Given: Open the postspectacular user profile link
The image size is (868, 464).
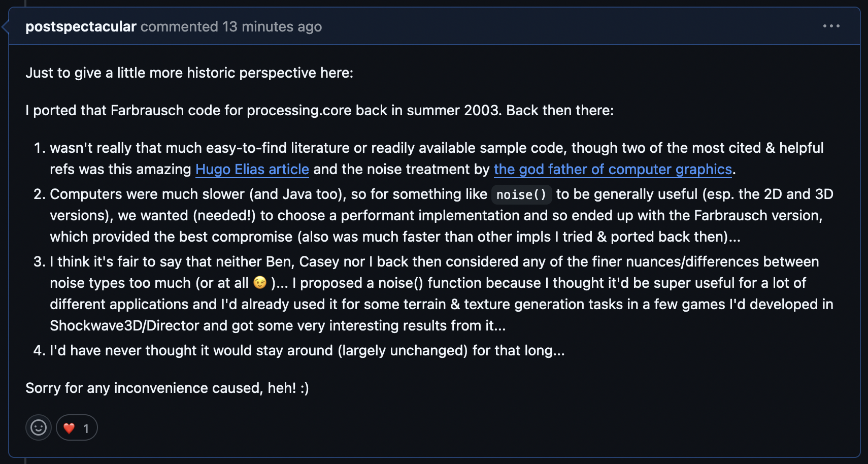Looking at the screenshot, I should click(x=81, y=26).
